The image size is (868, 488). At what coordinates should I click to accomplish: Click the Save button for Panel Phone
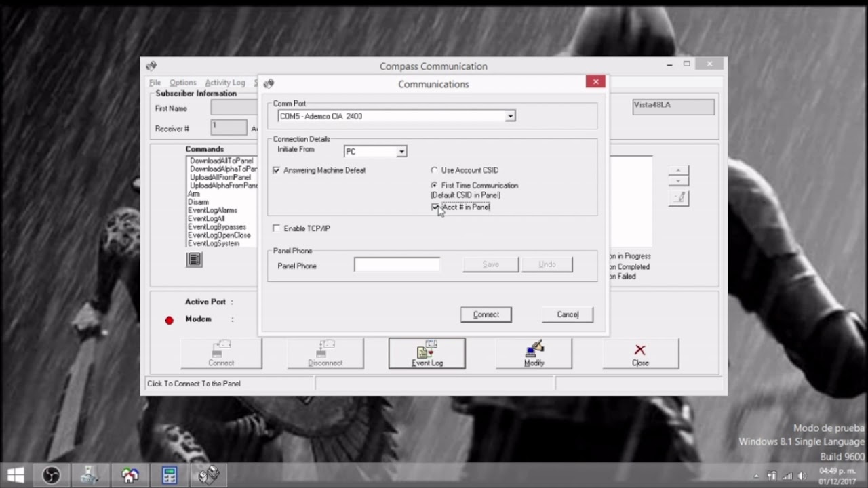pos(491,264)
